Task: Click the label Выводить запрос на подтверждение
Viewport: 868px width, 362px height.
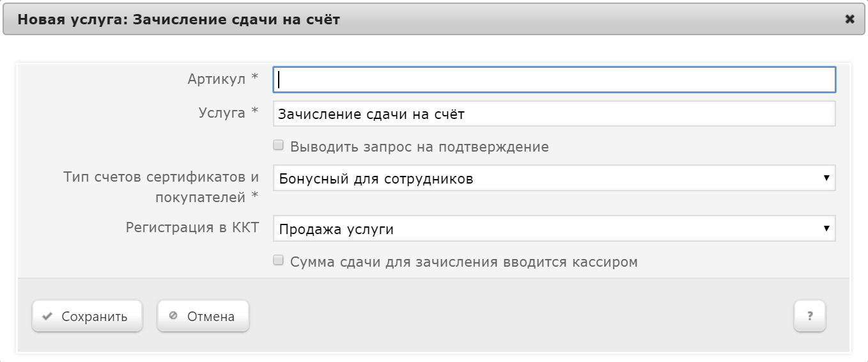Action: tap(419, 146)
